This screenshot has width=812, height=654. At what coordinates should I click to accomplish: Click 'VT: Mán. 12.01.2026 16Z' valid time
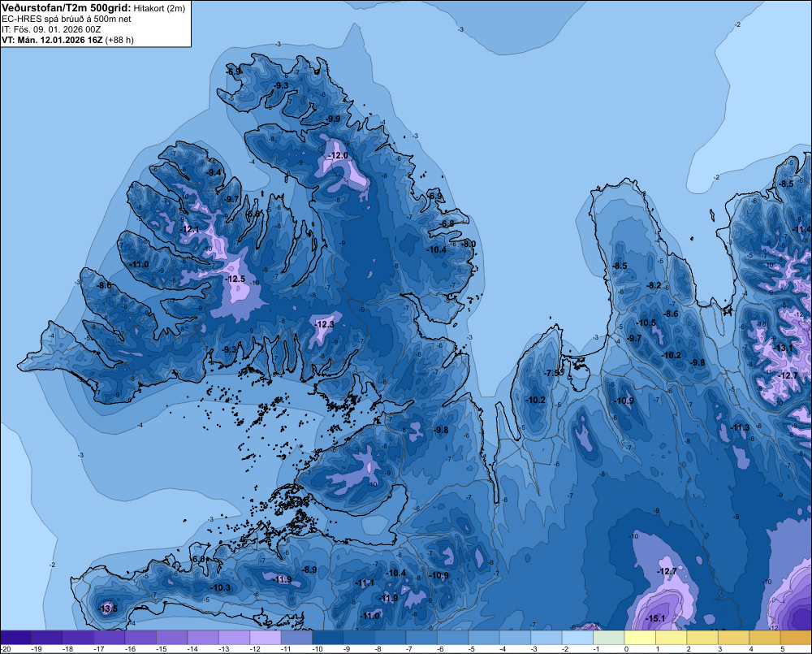pyautogui.click(x=52, y=40)
